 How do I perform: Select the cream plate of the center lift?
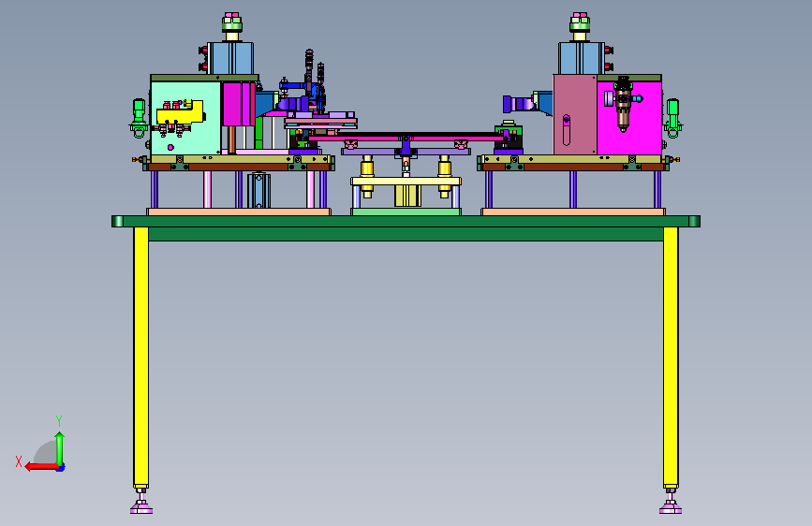click(406, 182)
